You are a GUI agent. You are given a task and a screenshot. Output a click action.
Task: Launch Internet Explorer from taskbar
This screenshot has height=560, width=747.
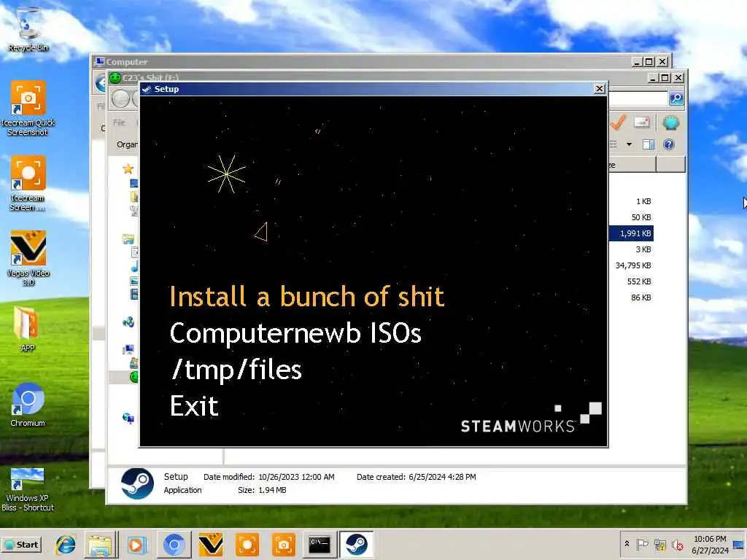pyautogui.click(x=65, y=544)
